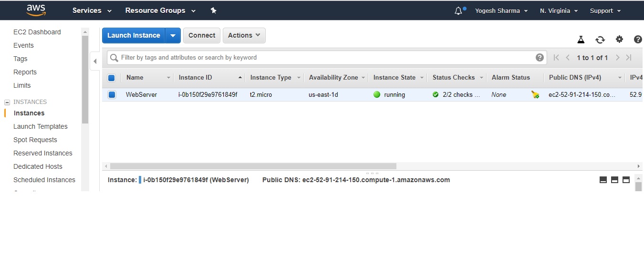Viewport: 644px width, 278px height.
Task: Create alarm via bell icon on WebServer row
Action: coord(535,94)
